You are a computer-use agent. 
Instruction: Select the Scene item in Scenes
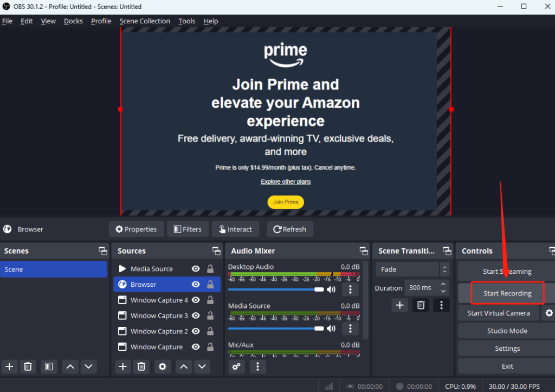[54, 269]
